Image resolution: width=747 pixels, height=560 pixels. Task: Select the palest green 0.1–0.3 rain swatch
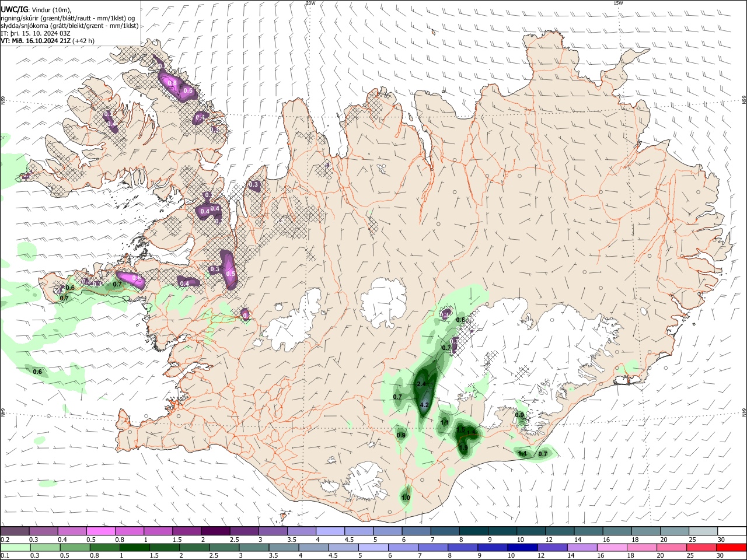(x=15, y=547)
